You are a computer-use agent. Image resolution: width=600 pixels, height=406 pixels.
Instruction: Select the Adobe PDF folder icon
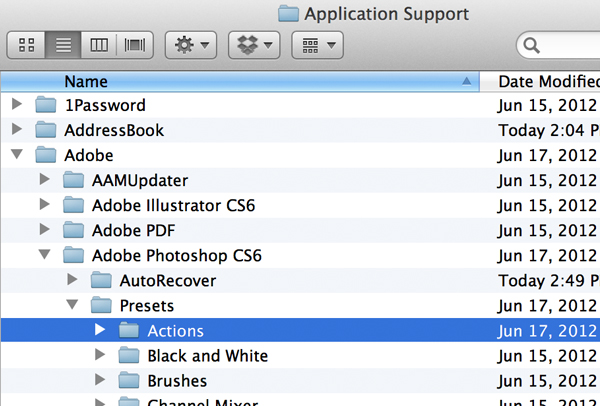click(x=73, y=230)
